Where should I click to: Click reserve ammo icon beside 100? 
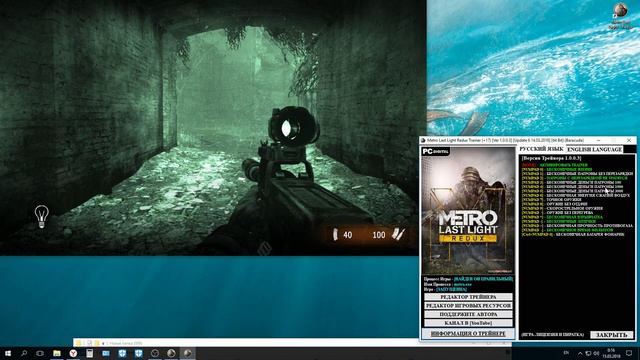(x=398, y=234)
